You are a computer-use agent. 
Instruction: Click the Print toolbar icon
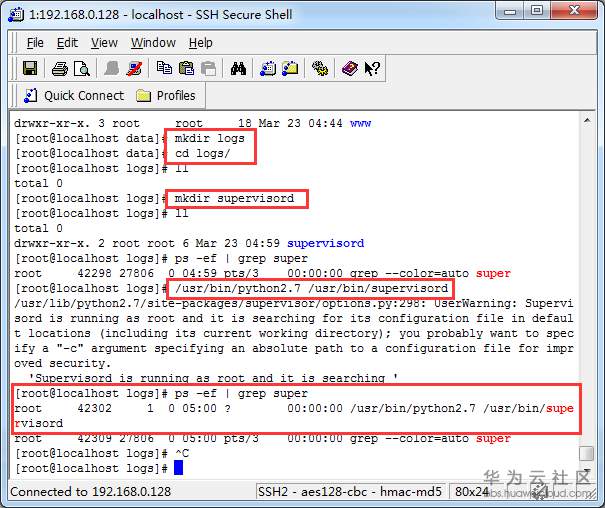pos(60,69)
